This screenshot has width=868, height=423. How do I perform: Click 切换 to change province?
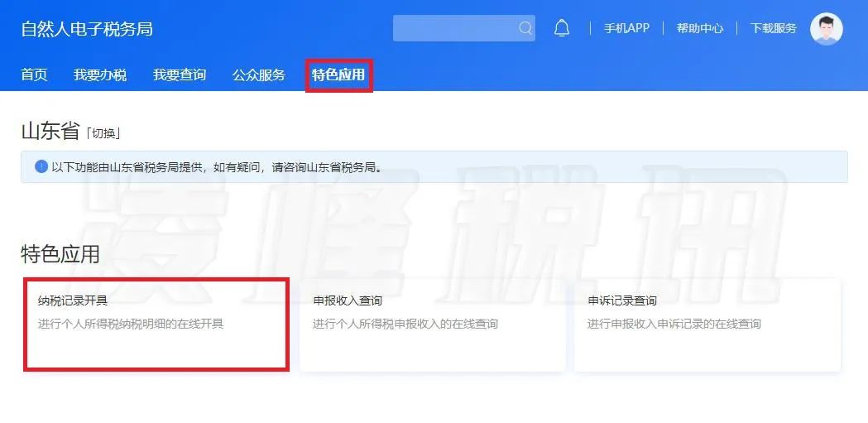point(103,133)
